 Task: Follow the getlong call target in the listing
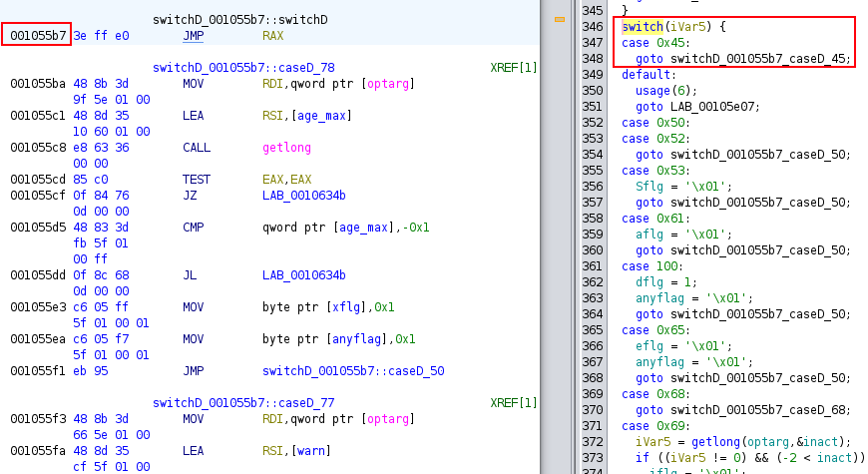point(284,148)
